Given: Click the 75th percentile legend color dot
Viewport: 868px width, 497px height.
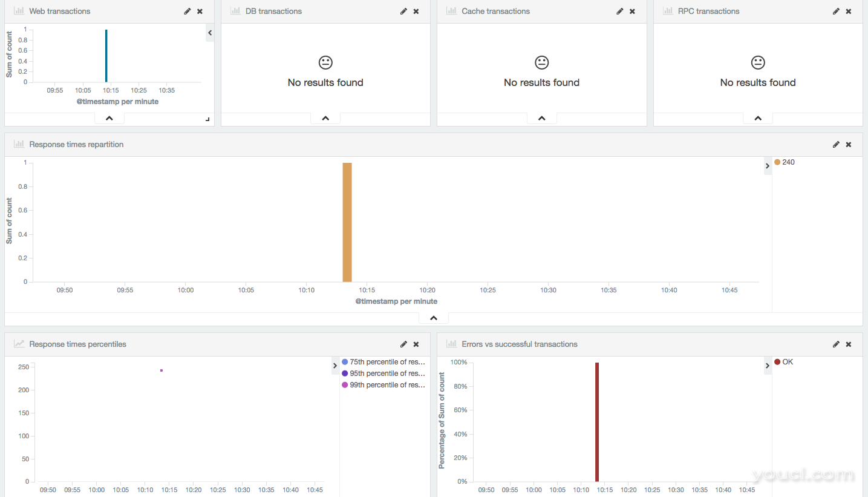Looking at the screenshot, I should 345,362.
